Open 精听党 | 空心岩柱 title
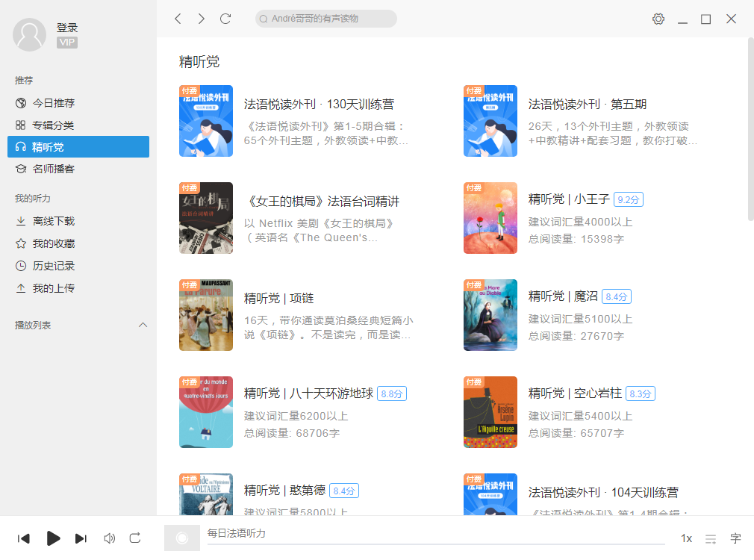This screenshot has width=754, height=560. [x=575, y=393]
